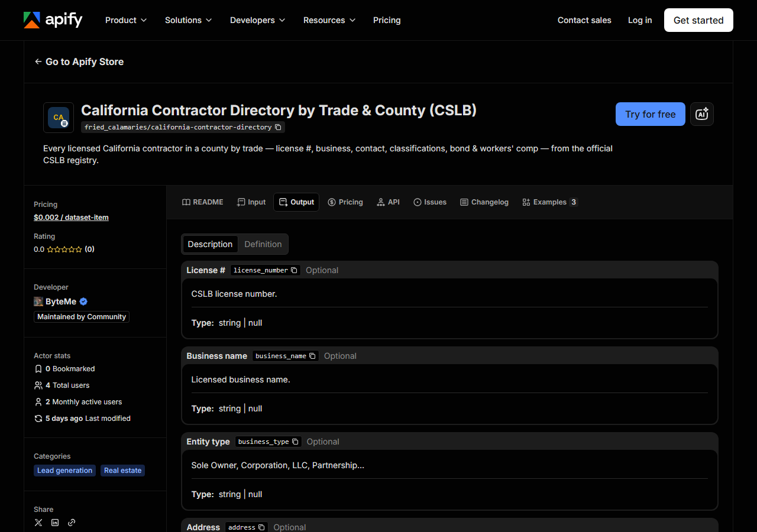Open the README tab

coord(203,202)
